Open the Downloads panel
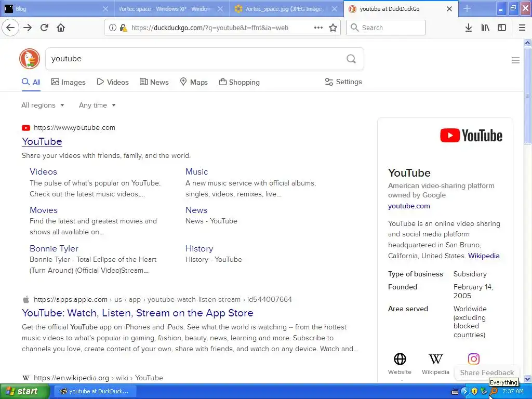This screenshot has width=532, height=399. coord(468,28)
